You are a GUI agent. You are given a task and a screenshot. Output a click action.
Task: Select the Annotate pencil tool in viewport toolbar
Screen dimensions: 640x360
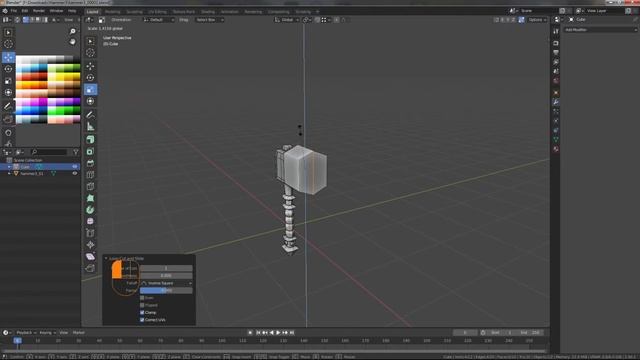90,115
